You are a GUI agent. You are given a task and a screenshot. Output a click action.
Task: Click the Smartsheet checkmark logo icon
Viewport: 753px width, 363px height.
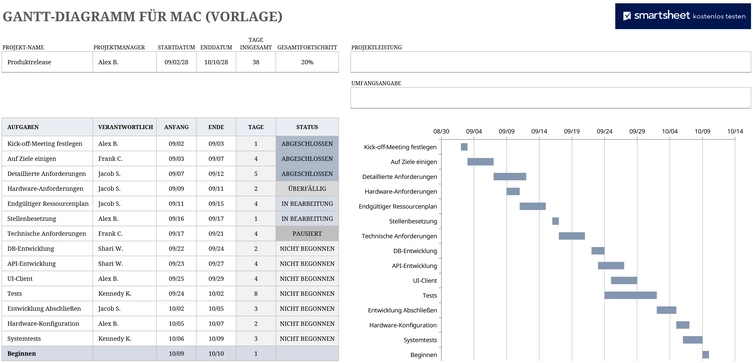(627, 16)
